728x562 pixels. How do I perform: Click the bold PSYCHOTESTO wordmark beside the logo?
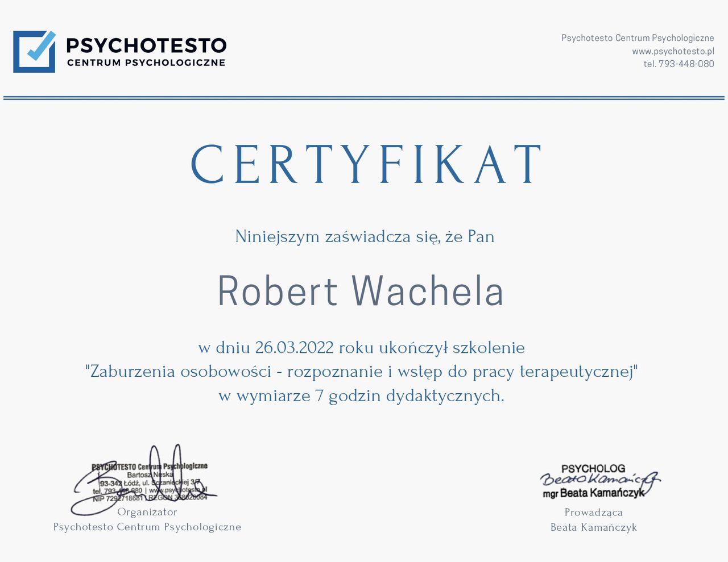[146, 45]
